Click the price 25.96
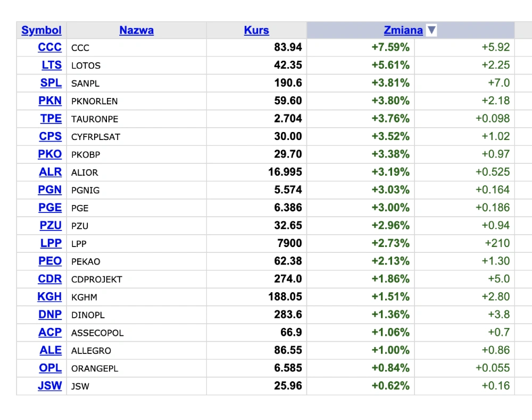 pyautogui.click(x=288, y=386)
